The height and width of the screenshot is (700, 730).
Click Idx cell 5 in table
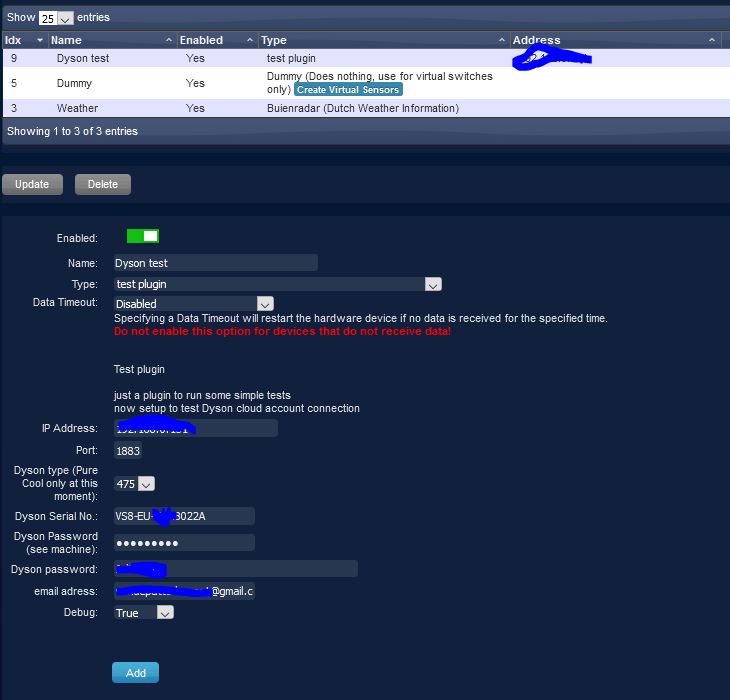pos(14,83)
